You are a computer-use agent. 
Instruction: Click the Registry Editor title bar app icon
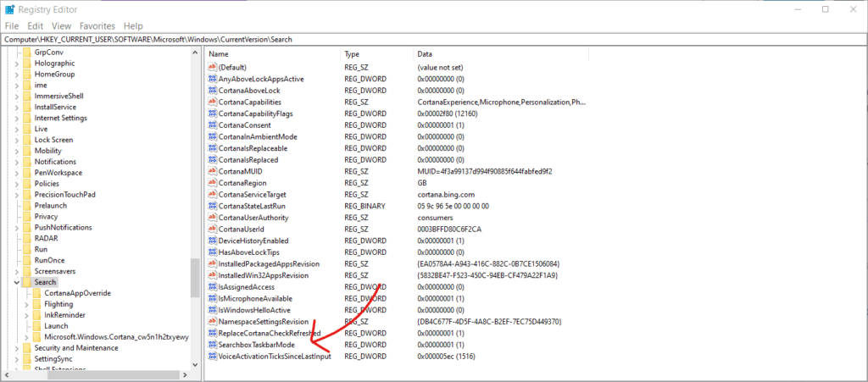point(10,9)
